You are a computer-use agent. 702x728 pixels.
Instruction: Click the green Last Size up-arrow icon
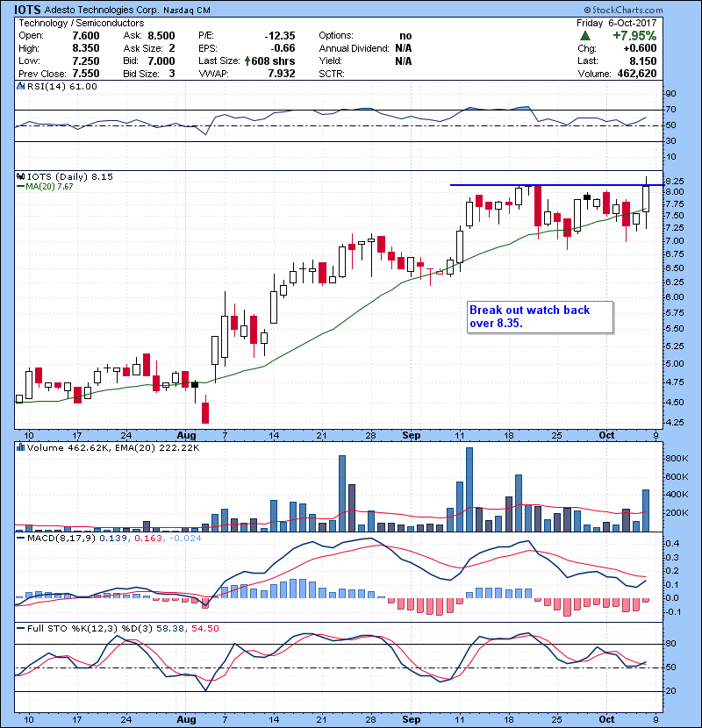point(247,61)
